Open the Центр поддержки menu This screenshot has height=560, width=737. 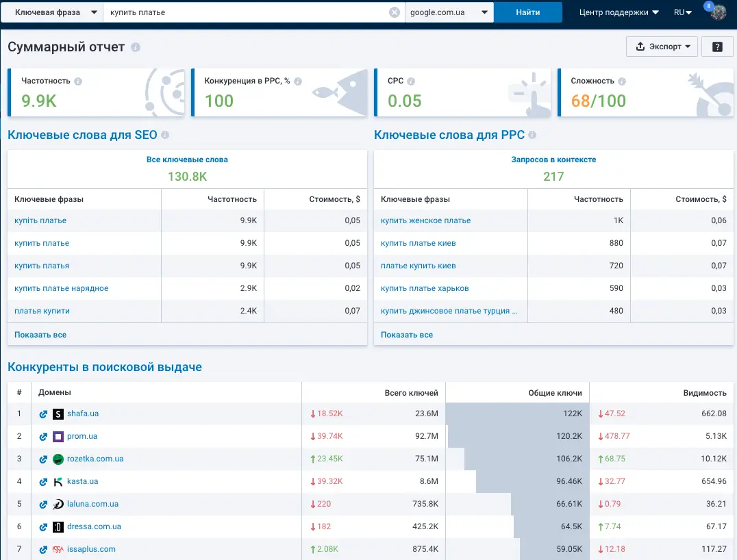point(619,12)
